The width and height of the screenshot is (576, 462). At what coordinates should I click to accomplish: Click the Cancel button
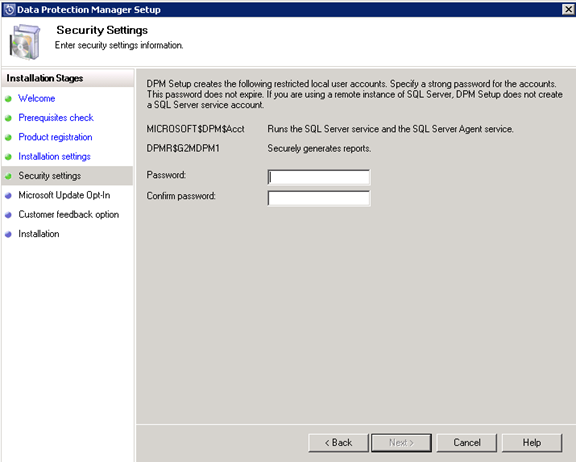467,443
